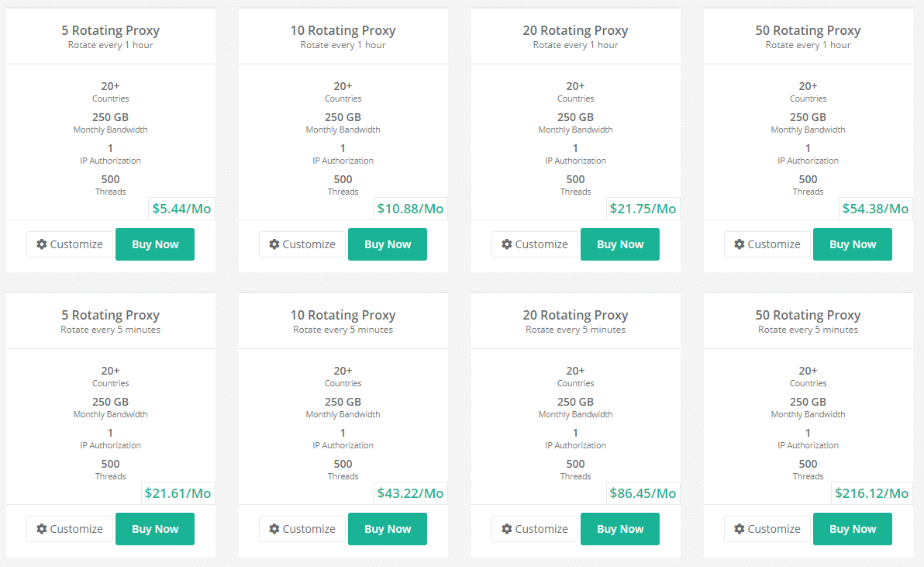924x567 pixels.
Task: Click the '50 Rotating Proxy' hourly plan title
Action: 808,31
